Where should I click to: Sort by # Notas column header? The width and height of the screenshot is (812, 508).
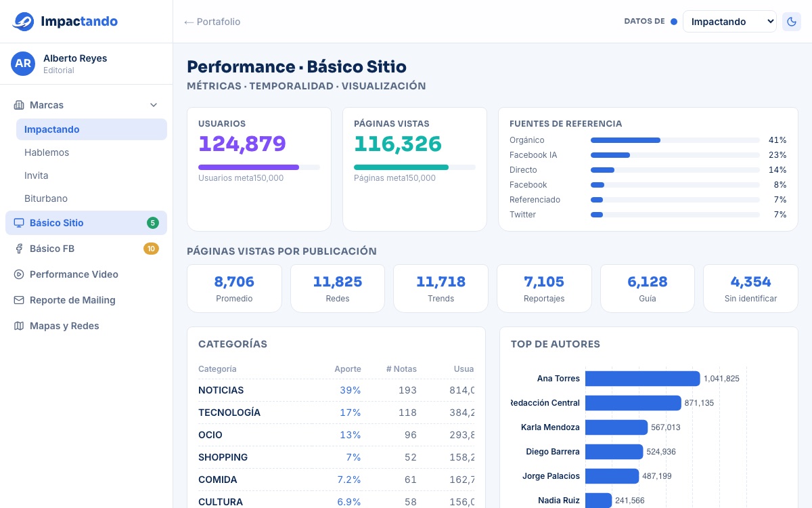point(401,369)
